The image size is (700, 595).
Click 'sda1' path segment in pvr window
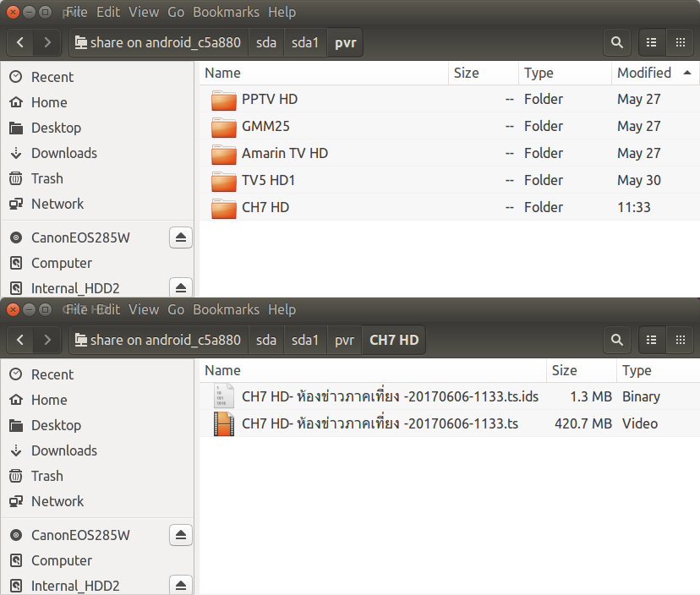click(305, 42)
